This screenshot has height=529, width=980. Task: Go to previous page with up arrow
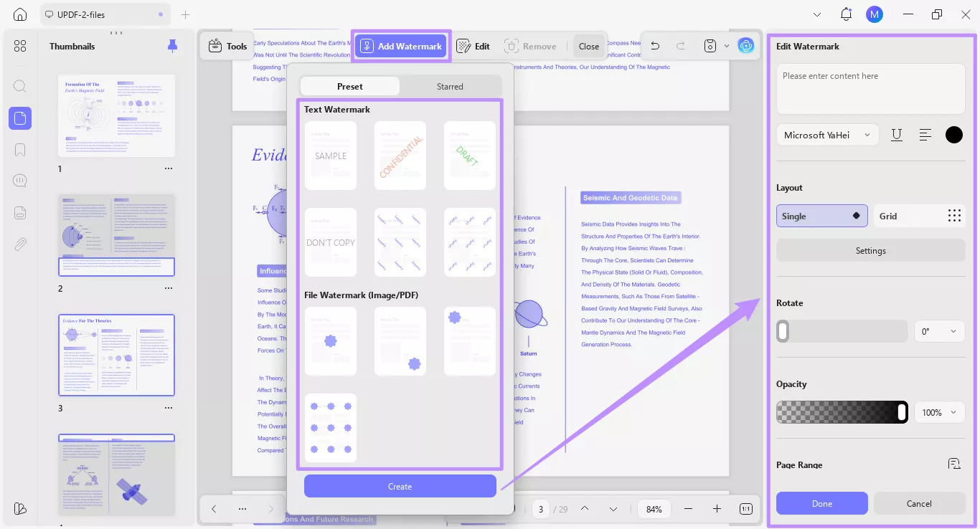[x=585, y=509]
